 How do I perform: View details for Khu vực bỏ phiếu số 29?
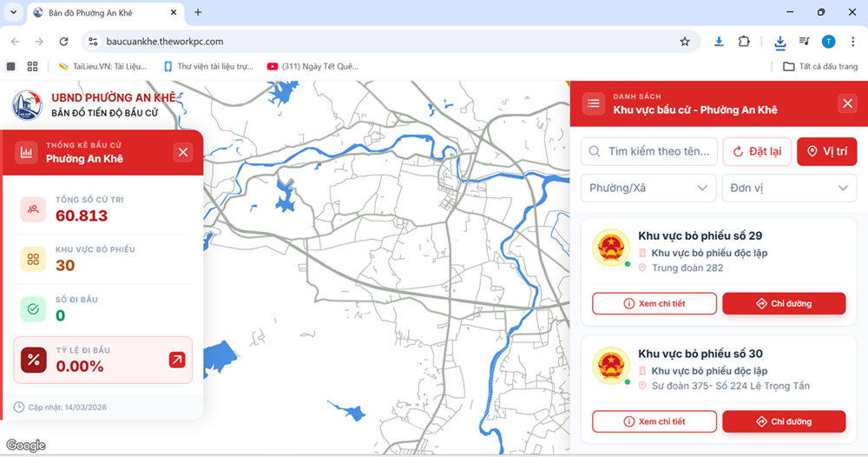pyautogui.click(x=654, y=303)
